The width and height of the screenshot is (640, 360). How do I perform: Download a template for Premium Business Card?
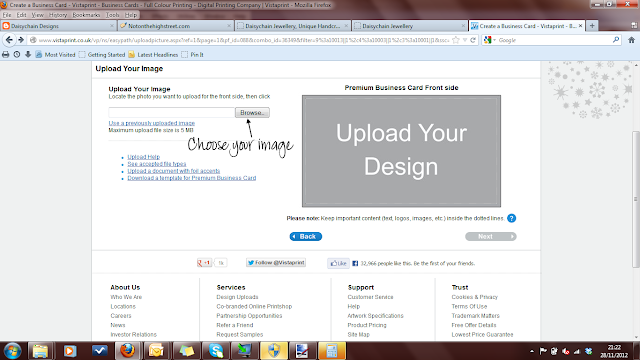191,178
